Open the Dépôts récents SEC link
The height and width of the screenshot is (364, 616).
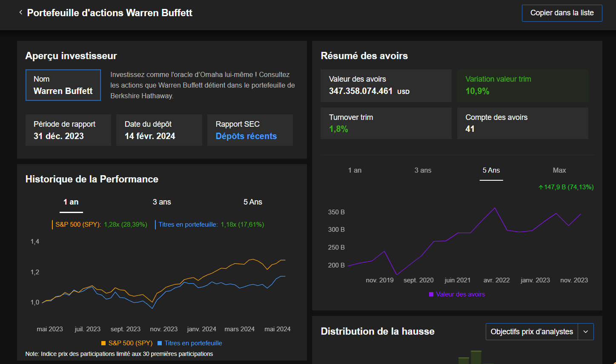pyautogui.click(x=246, y=136)
